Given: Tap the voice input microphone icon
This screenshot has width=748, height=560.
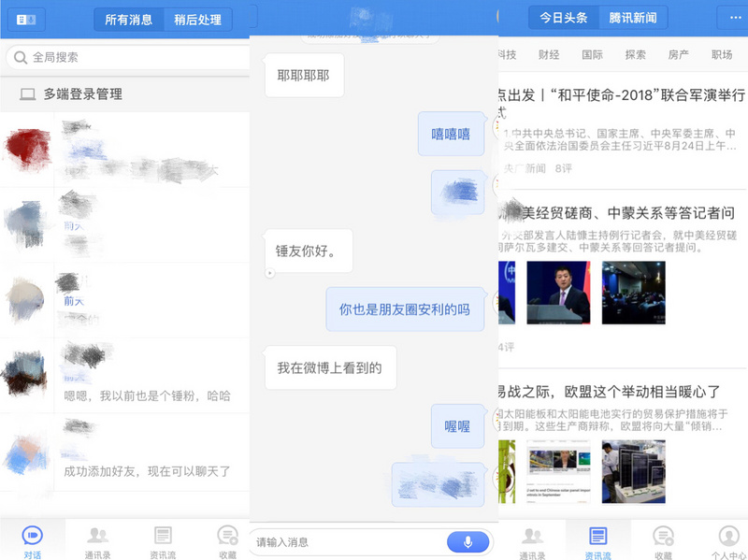Looking at the screenshot, I should coord(469,543).
